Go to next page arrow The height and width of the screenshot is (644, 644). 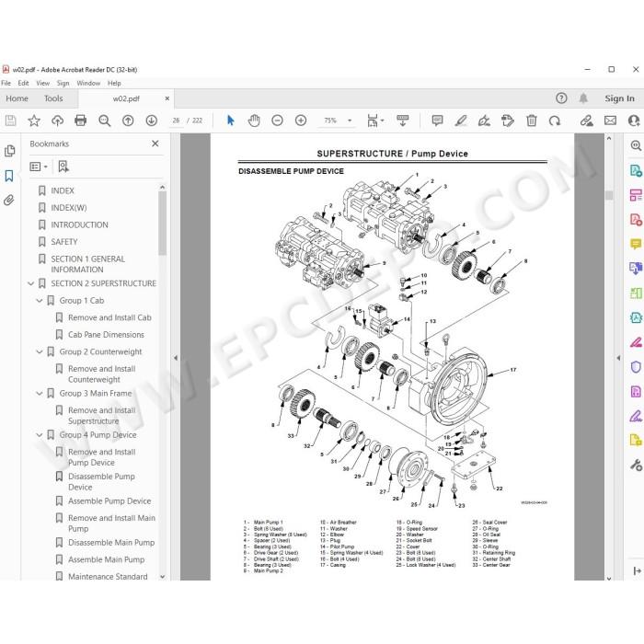pos(152,121)
